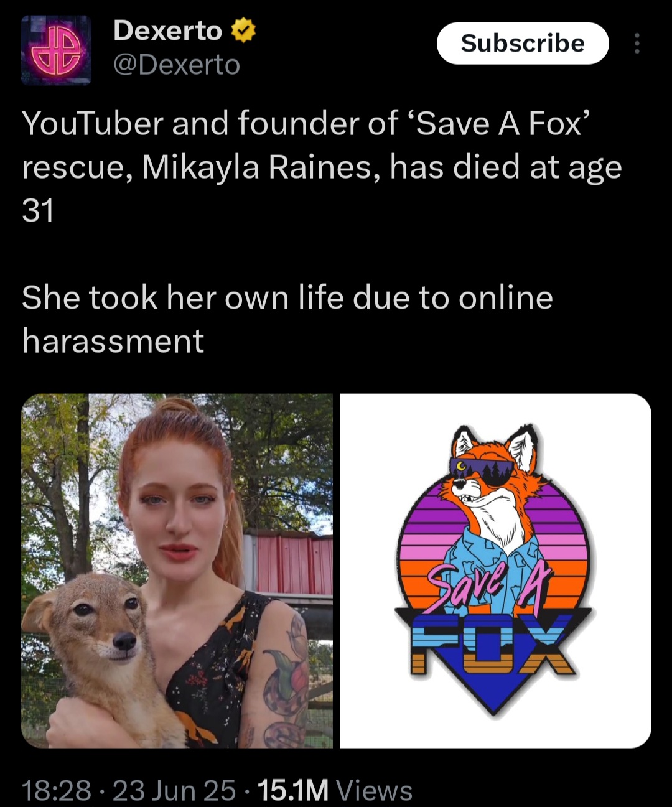Subscribe to Dexerto
This screenshot has width=672, height=807.
tap(523, 44)
